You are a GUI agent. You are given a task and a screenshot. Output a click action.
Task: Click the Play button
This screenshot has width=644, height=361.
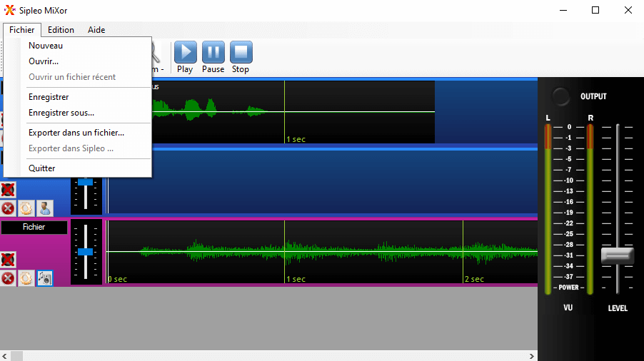coord(185,57)
